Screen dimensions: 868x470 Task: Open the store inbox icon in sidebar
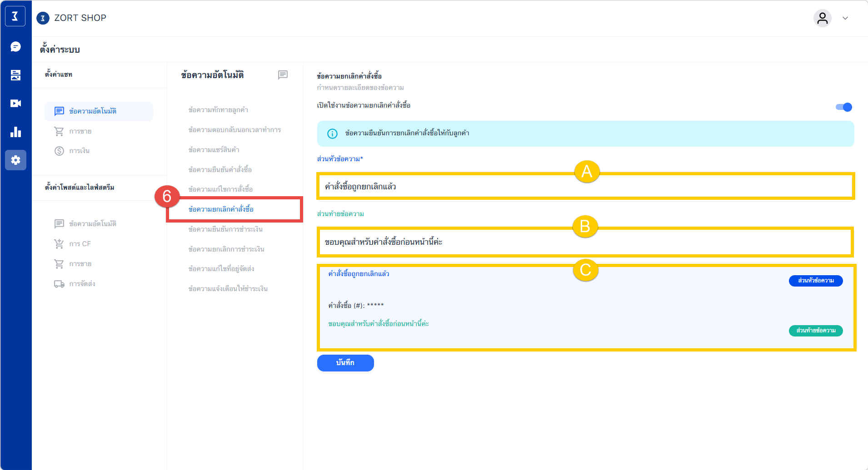coord(15,75)
